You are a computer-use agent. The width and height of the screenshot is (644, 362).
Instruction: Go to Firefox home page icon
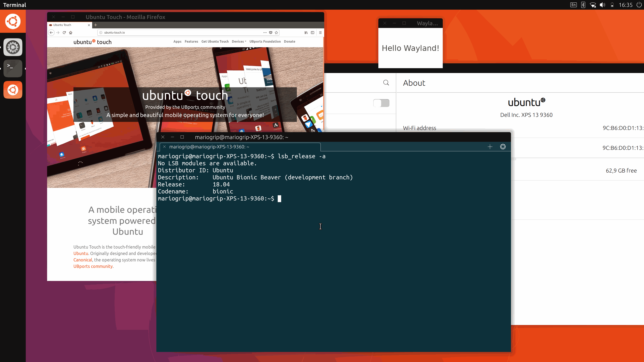pyautogui.click(x=70, y=32)
